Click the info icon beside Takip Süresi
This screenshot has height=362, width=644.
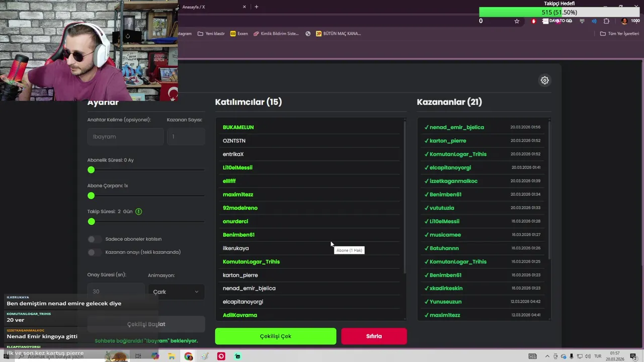pos(138,212)
